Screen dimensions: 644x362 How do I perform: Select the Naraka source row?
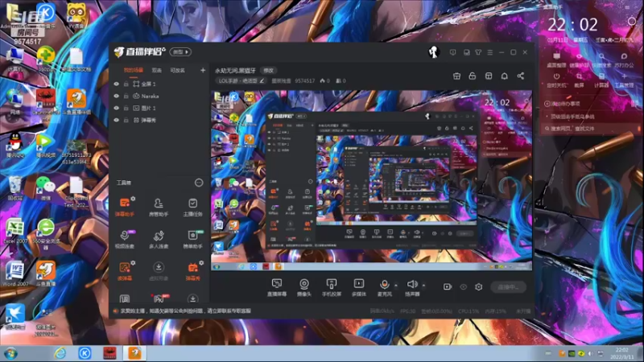coord(159,96)
